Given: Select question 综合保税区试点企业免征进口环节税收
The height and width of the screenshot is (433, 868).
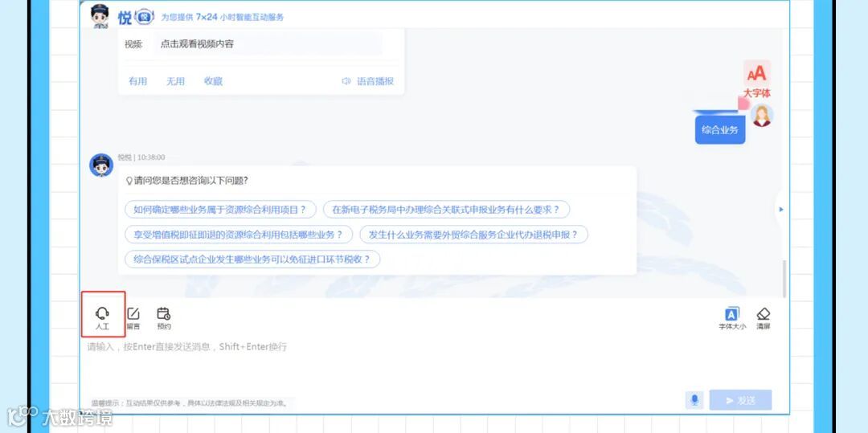Looking at the screenshot, I should point(252,259).
